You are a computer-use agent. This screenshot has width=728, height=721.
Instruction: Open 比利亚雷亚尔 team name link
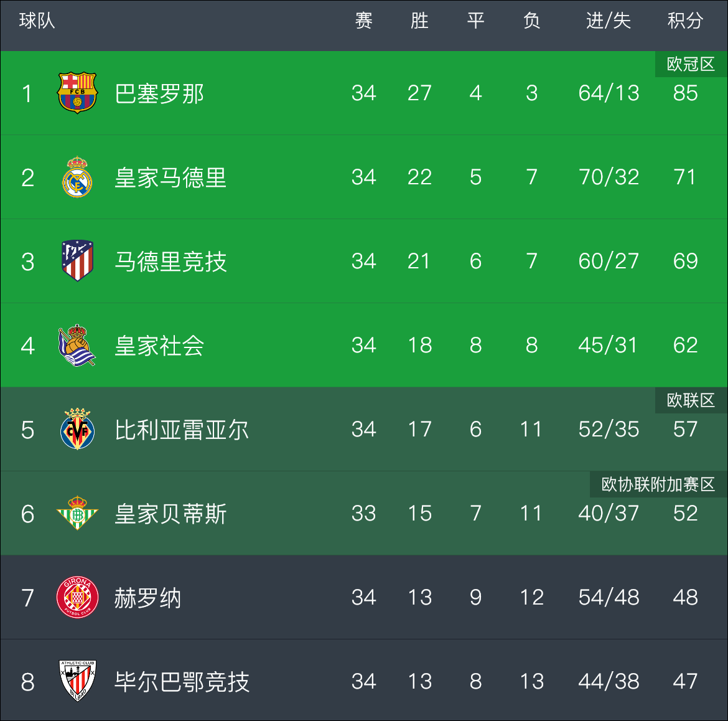[182, 430]
